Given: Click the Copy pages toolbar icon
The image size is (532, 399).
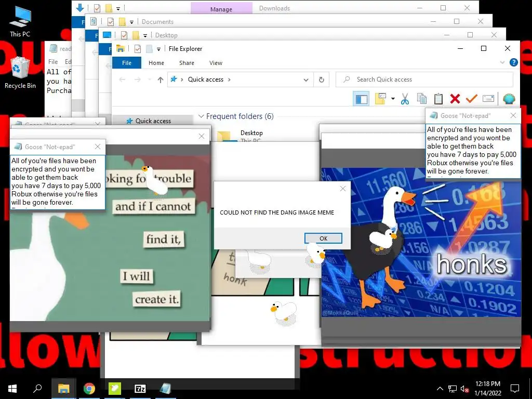Looking at the screenshot, I should pos(422,99).
